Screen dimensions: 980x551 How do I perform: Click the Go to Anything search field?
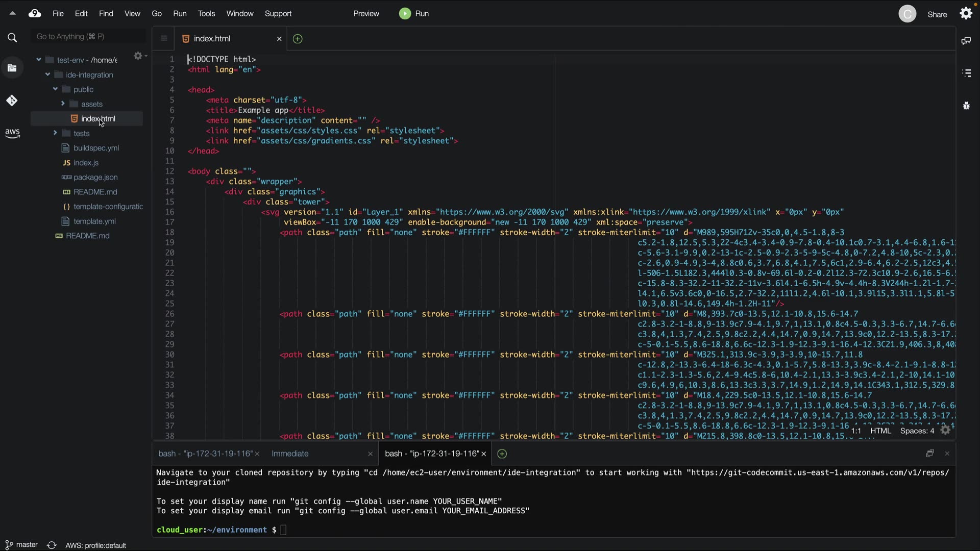pyautogui.click(x=88, y=37)
